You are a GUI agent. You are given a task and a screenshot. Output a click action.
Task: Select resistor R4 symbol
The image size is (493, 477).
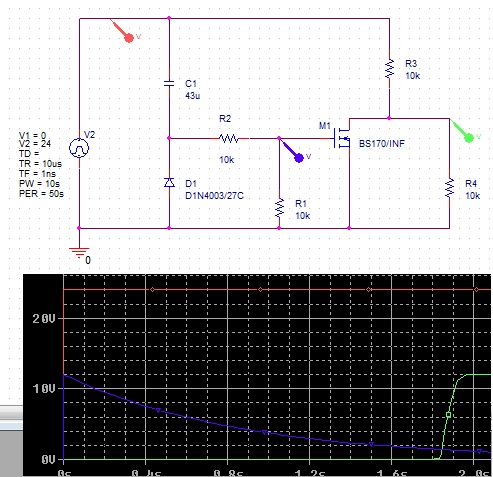point(449,188)
